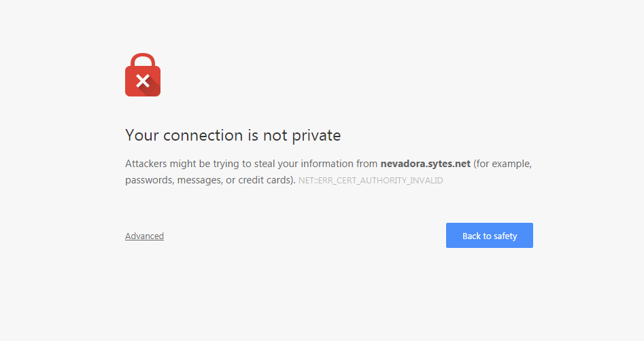
Task: Click the NET::ERR_CERT_AUTHORITY_INVALID error code
Action: coord(371,181)
